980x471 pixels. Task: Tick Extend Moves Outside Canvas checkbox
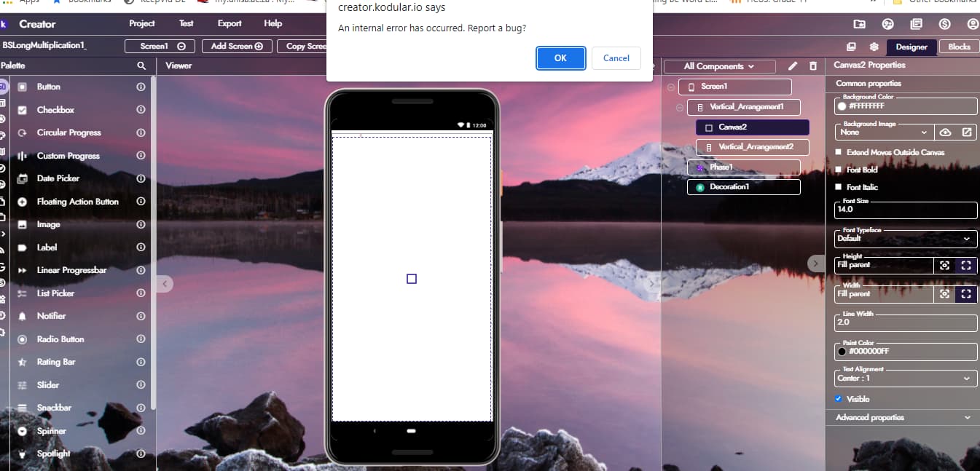pyautogui.click(x=839, y=153)
